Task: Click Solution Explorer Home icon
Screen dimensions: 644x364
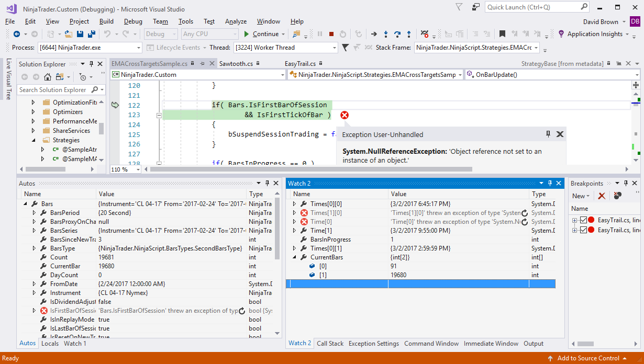Action: point(48,77)
